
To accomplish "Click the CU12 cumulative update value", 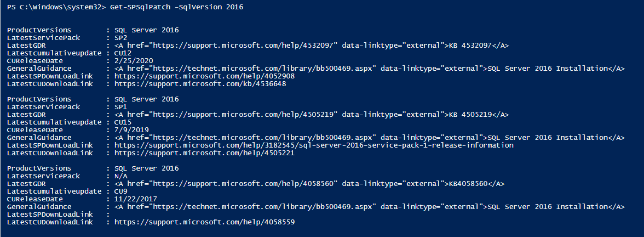I will (123, 53).
